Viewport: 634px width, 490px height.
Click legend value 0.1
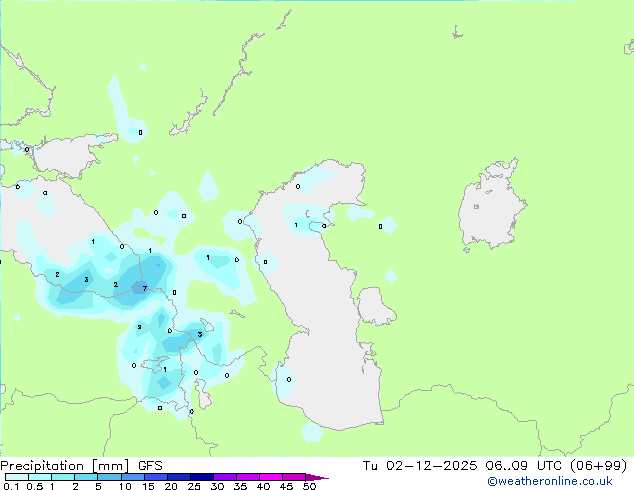coord(11,486)
